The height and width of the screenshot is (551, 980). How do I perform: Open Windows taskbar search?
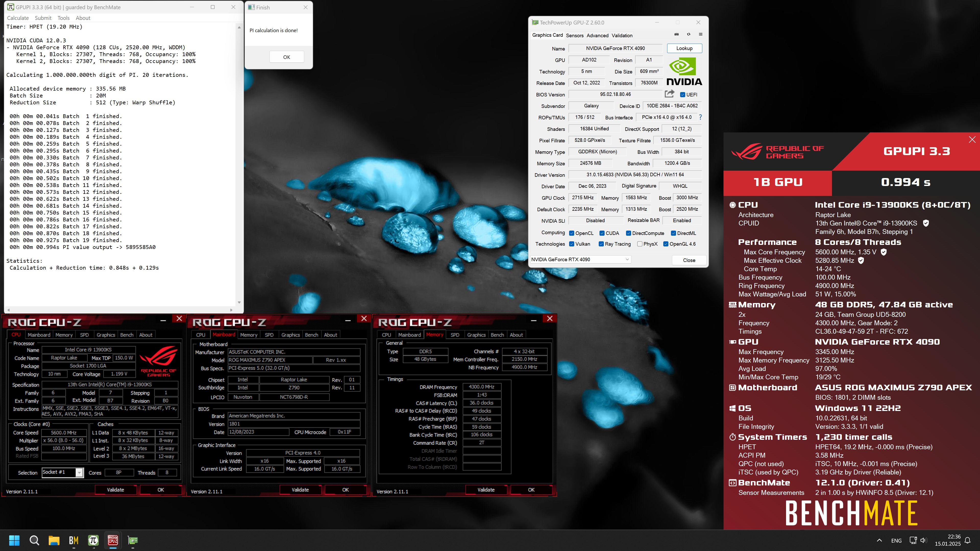(x=34, y=540)
